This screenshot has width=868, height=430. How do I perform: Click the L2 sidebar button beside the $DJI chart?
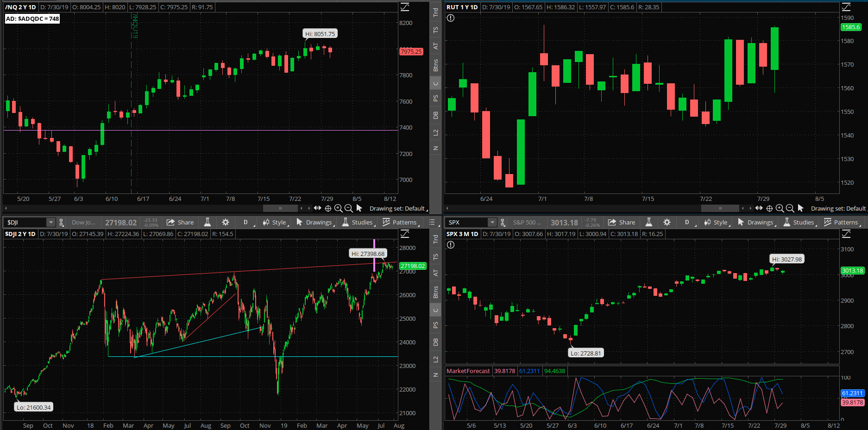(x=435, y=360)
